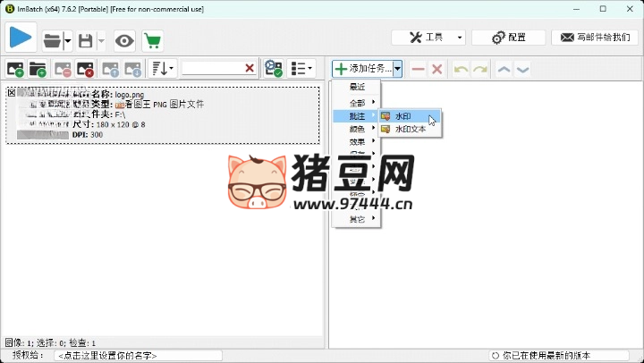Remove selected images with the red-minus image icon
Image resolution: width=644 pixels, height=363 pixels.
tap(64, 69)
